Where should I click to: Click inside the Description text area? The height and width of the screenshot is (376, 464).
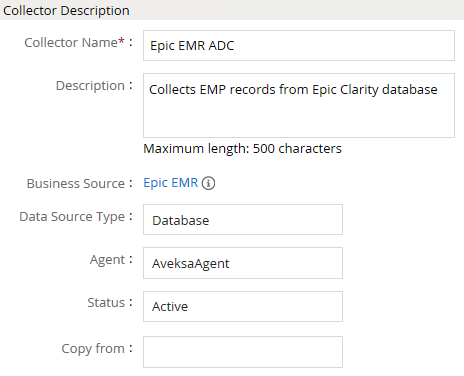coord(299,106)
